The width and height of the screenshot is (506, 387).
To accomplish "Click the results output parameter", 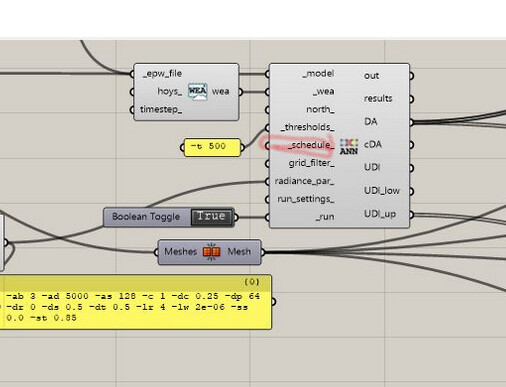I will click(378, 99).
